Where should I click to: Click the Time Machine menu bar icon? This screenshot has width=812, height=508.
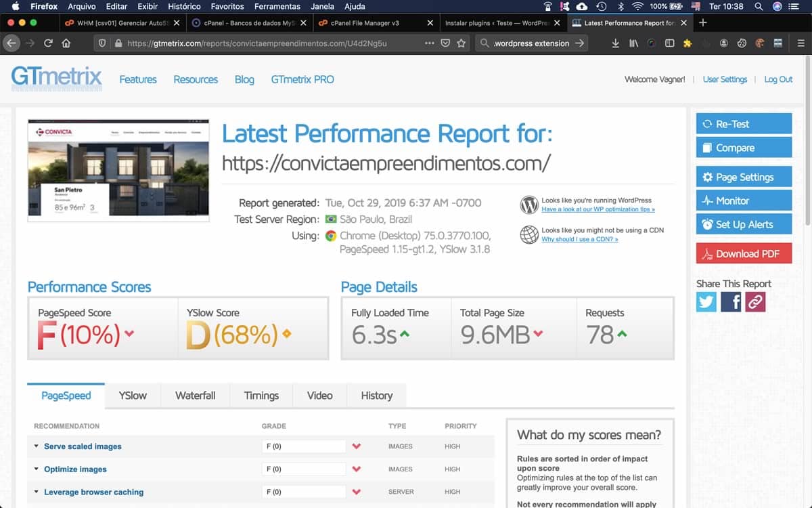[x=601, y=6]
